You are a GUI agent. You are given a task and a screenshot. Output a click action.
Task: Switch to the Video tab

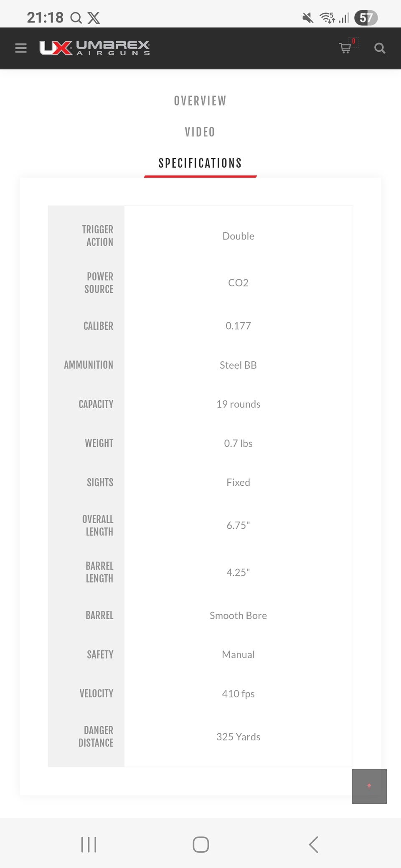200,132
